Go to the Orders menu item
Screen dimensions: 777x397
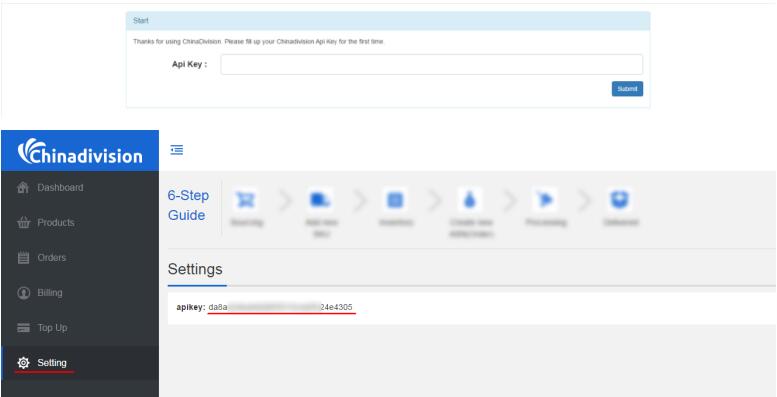pos(52,258)
